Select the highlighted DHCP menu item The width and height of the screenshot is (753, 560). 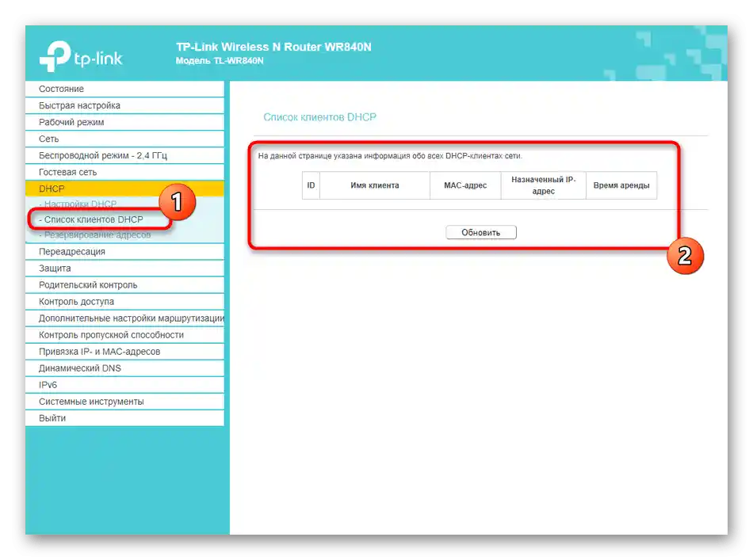click(125, 189)
